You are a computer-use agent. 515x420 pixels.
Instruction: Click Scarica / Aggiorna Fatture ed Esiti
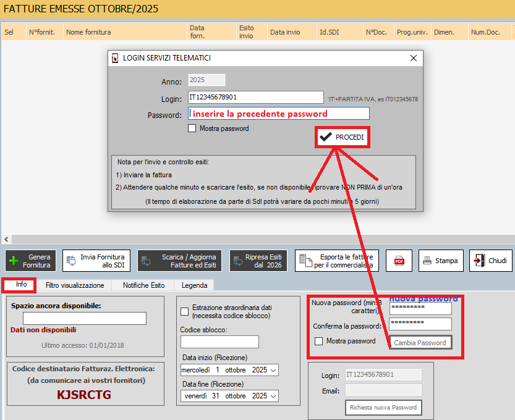click(x=178, y=261)
